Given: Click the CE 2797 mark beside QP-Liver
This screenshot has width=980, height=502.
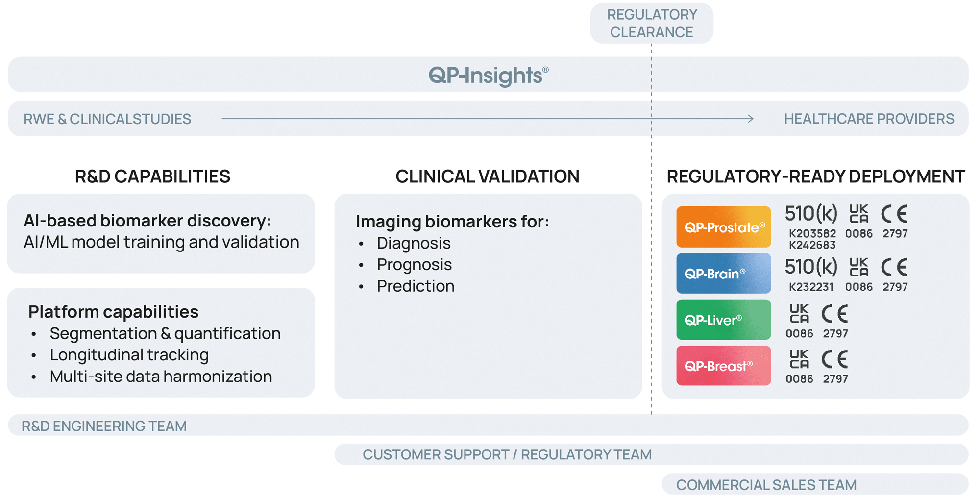Looking at the screenshot, I should pos(835,321).
